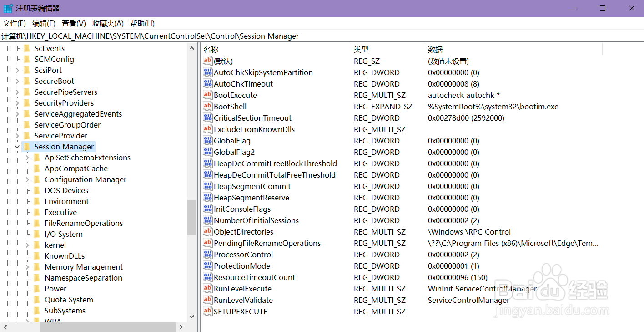Click the (默认) string value icon
This screenshot has width=644, height=332.
[207, 61]
